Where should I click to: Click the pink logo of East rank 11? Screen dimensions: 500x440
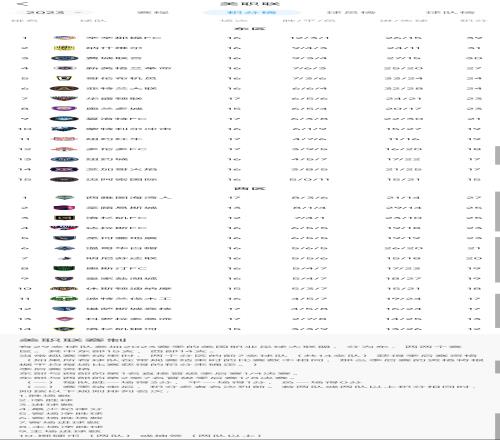(64, 139)
